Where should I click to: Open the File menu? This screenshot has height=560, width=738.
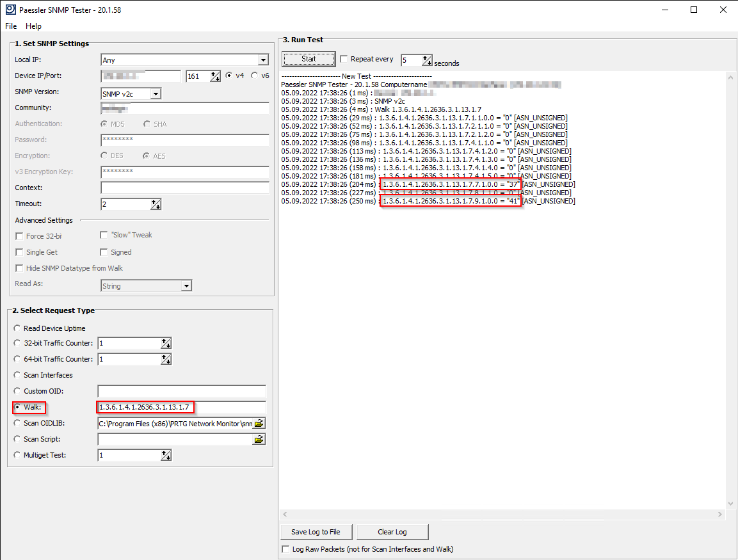click(11, 26)
